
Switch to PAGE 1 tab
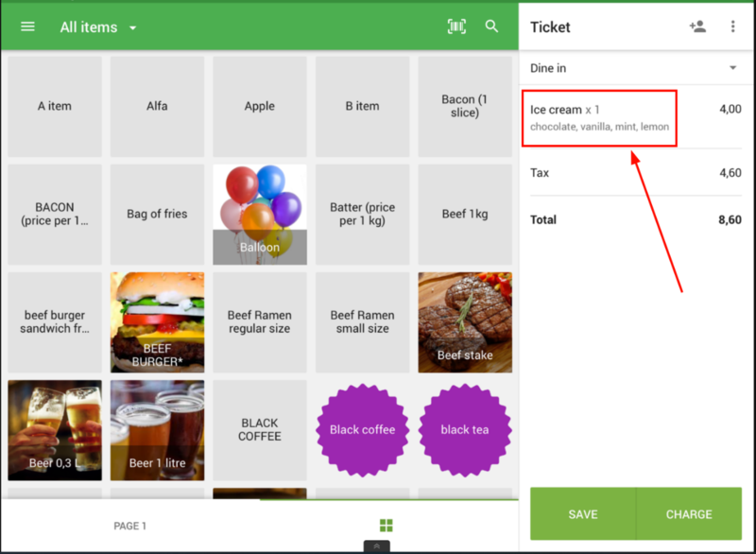coord(130,526)
